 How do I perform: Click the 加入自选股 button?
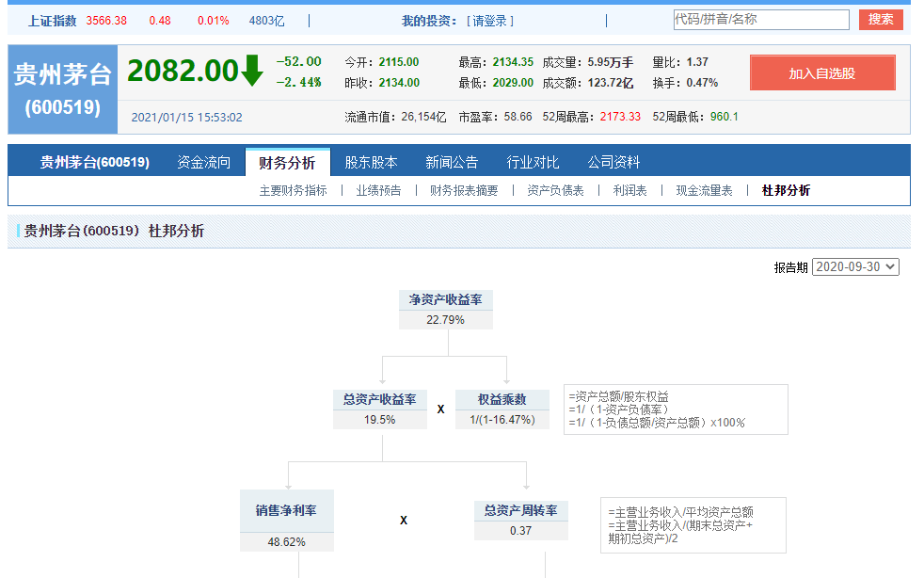coord(822,73)
